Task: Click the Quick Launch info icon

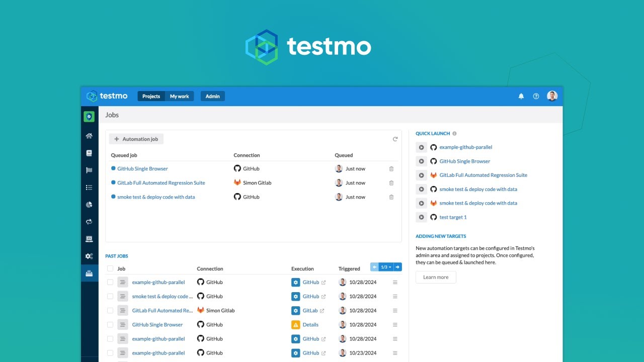Action: 454,134
